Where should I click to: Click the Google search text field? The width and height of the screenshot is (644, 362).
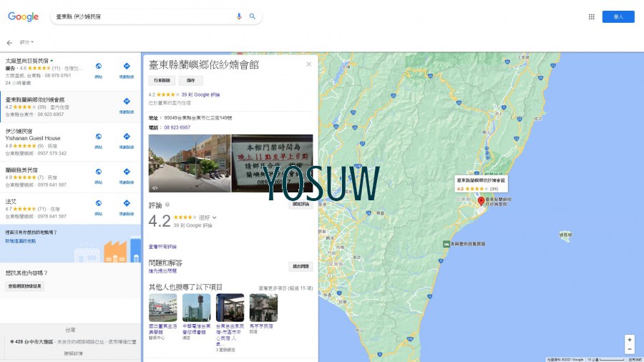pyautogui.click(x=143, y=16)
